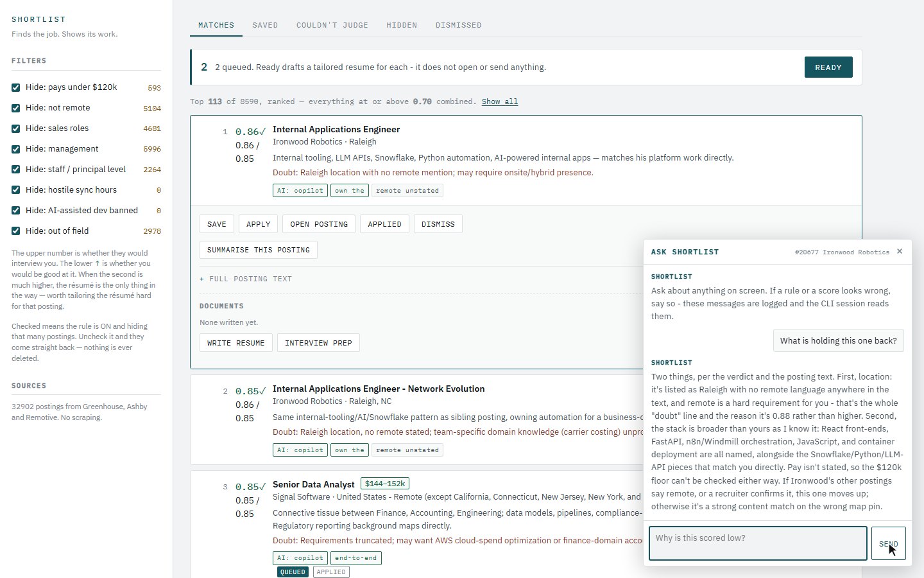Image resolution: width=924 pixels, height=578 pixels.
Task: Click the Applied badge on Senior Data Analyst
Action: coord(331,572)
